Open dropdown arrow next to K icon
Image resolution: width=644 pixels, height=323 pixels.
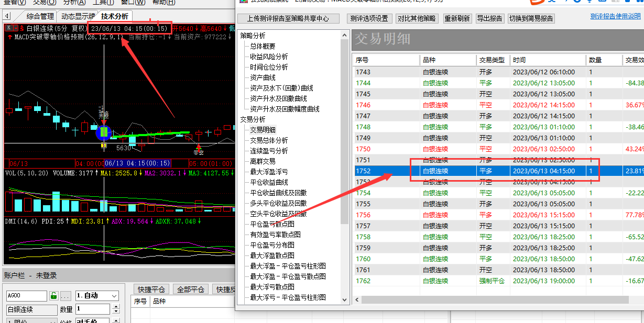(x=15, y=28)
